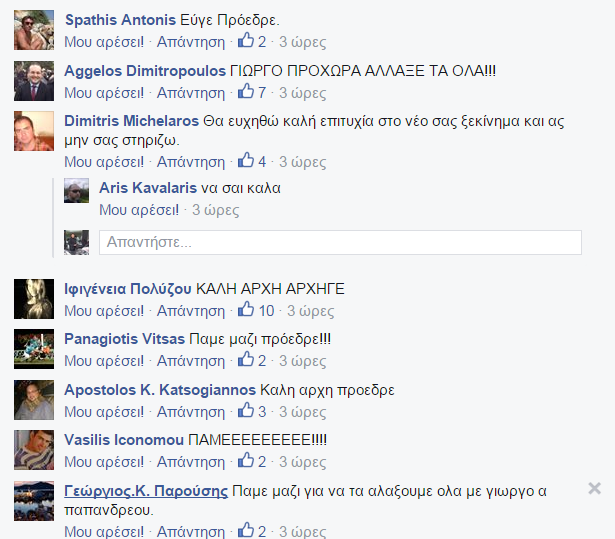Open Aggelos Dimitropoulos profile name link
The height and width of the screenshot is (539, 615).
(145, 71)
